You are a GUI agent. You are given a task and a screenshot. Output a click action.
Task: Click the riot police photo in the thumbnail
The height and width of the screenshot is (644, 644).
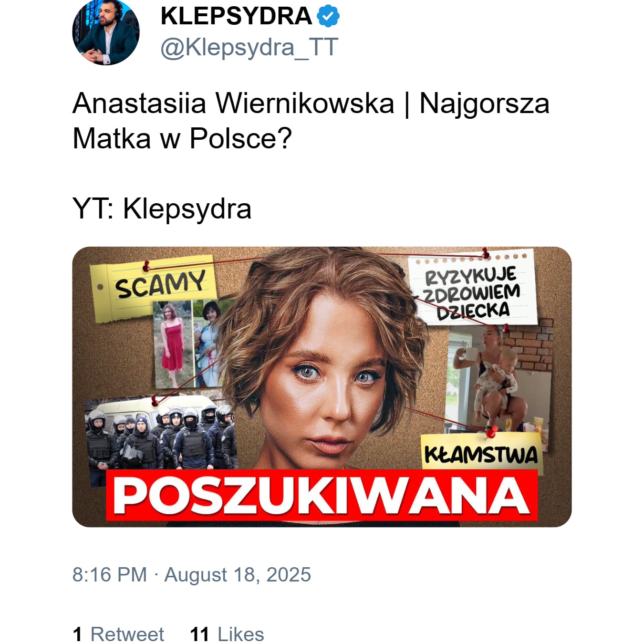pyautogui.click(x=160, y=436)
